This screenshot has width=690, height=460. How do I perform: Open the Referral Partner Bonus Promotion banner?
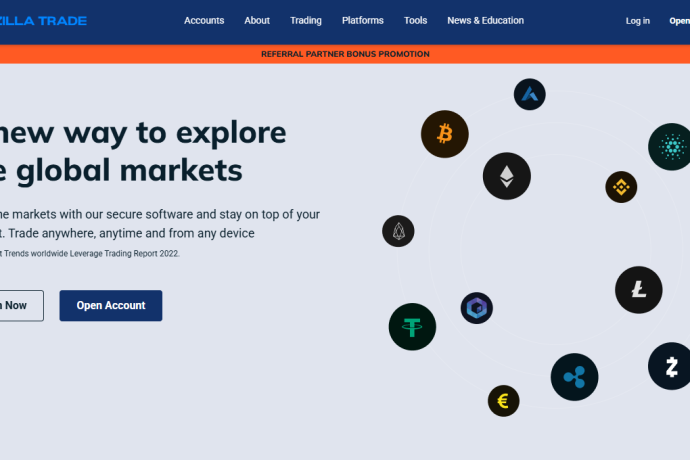(345, 54)
